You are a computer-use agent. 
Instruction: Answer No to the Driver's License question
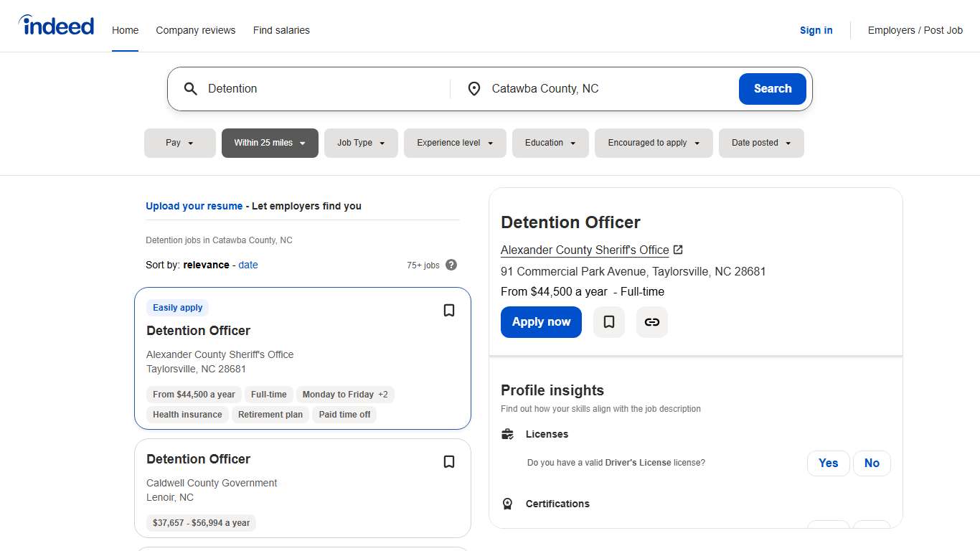coord(872,463)
